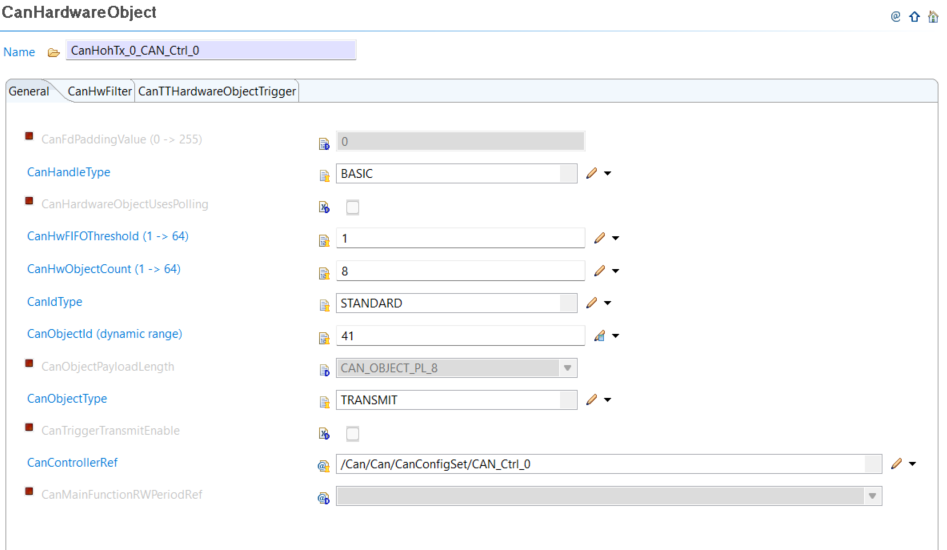
Task: Click the pencil icon beside CanControllerRef
Action: coord(897,464)
